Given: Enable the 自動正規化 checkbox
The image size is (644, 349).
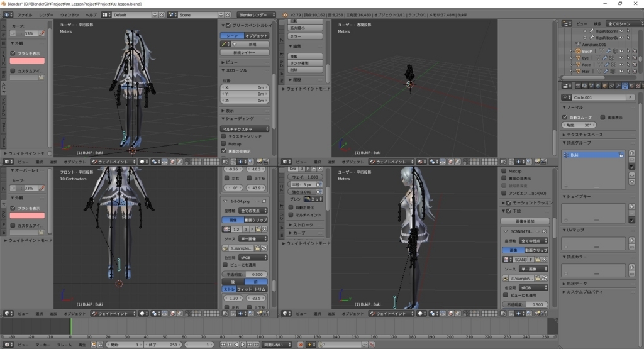Looking at the screenshot, I should (291, 208).
